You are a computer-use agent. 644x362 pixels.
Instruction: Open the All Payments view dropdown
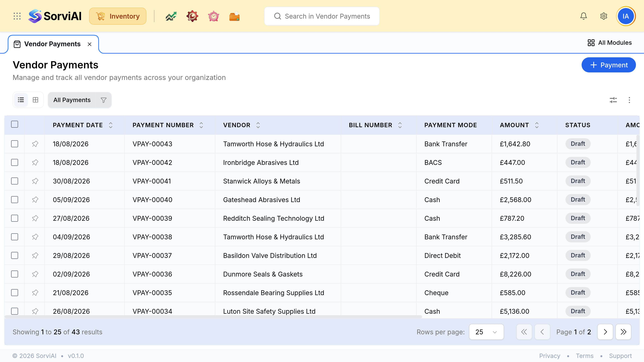(72, 100)
